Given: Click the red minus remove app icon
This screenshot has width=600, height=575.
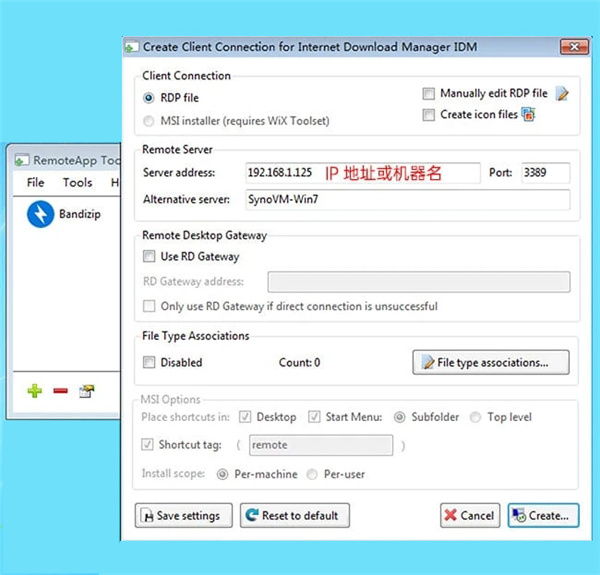Looking at the screenshot, I should [60, 391].
